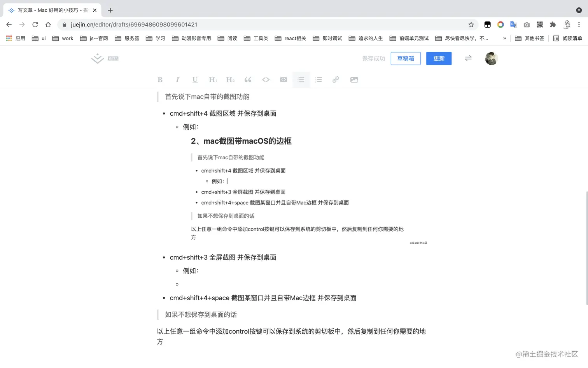Click the line 'cmd+shift+4+space 截图某窗口并且自带Mac边框'
588x368 pixels.
tap(243, 298)
